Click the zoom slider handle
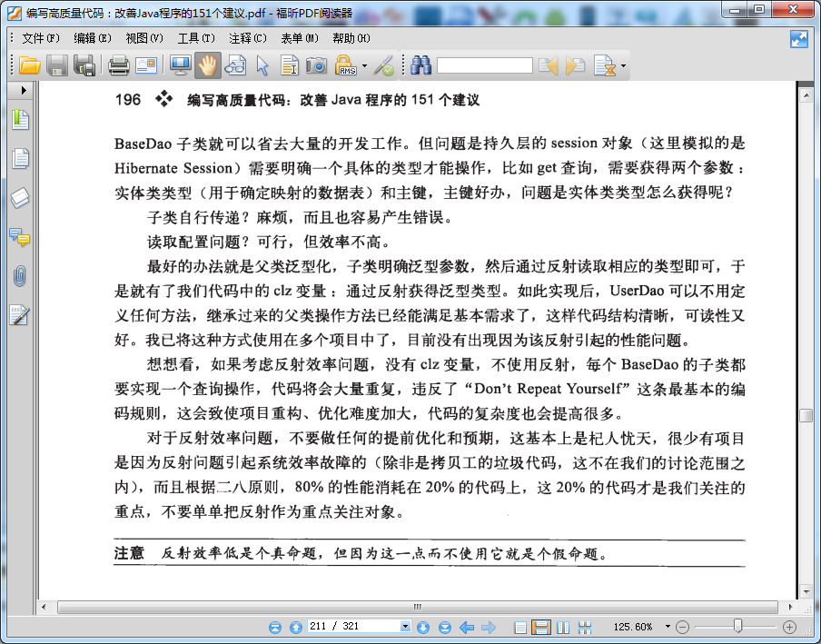The height and width of the screenshot is (644, 821). [737, 626]
